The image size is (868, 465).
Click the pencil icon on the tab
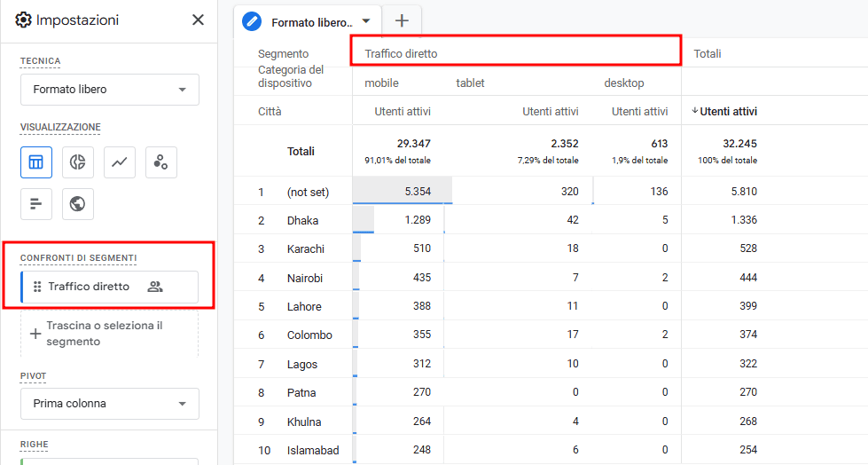pos(252,21)
